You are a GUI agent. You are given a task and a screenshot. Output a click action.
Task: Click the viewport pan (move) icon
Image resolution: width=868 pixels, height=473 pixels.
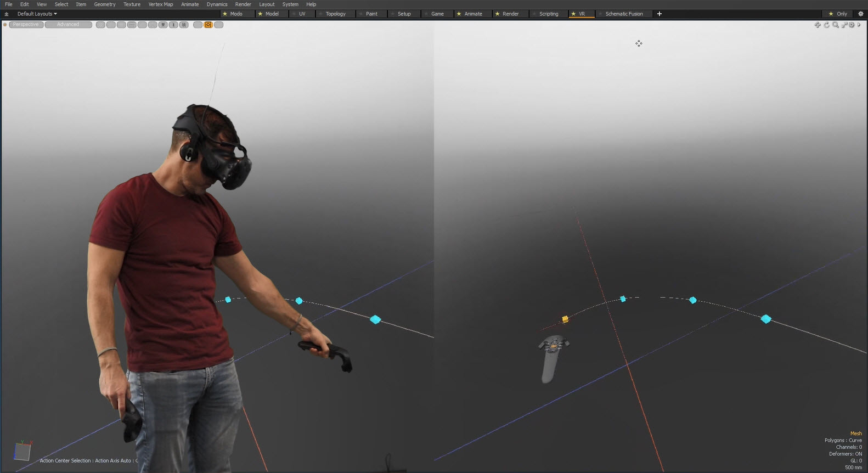818,25
